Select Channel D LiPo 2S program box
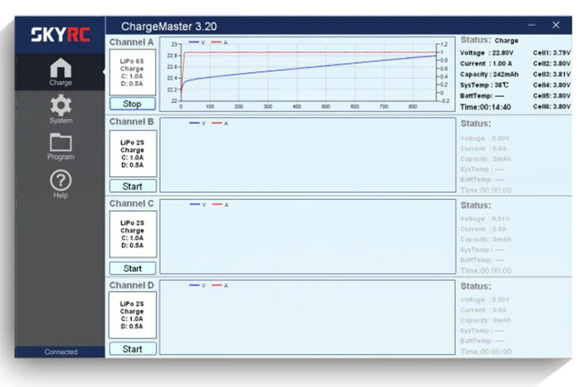The width and height of the screenshot is (588, 387). tap(132, 315)
